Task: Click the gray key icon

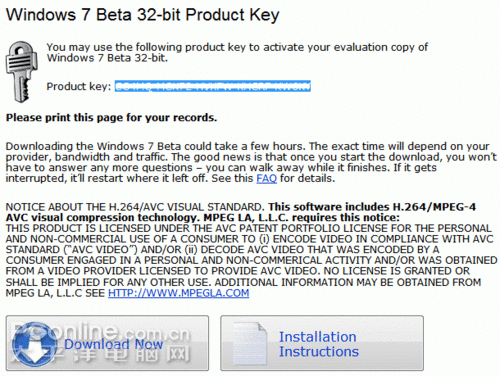Action: (21, 71)
